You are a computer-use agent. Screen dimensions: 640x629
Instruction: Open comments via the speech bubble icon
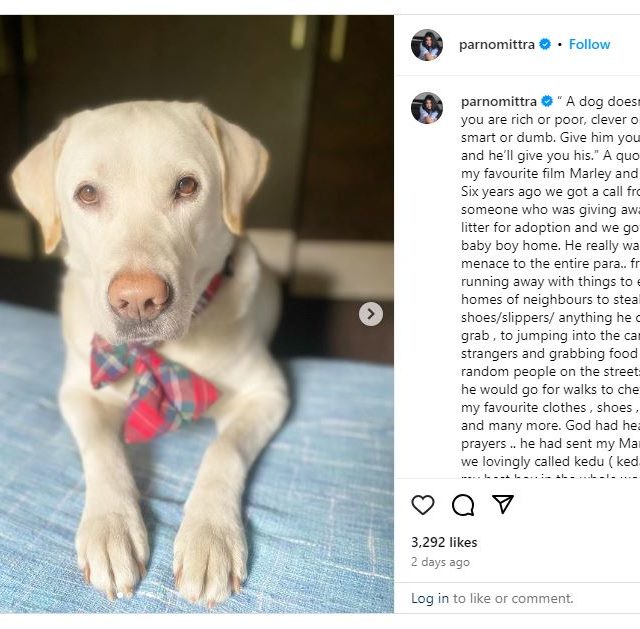click(x=463, y=505)
